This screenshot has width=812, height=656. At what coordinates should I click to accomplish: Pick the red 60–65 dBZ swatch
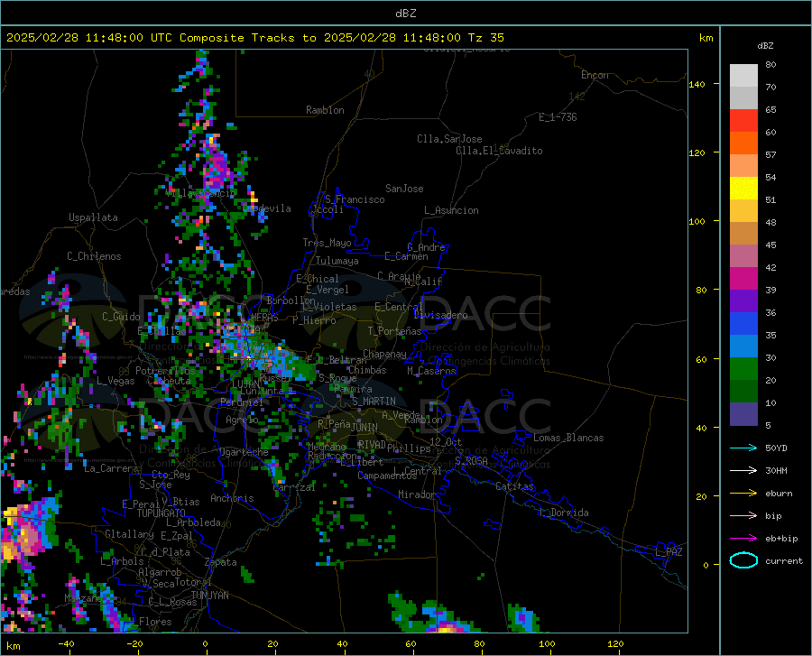click(743, 121)
